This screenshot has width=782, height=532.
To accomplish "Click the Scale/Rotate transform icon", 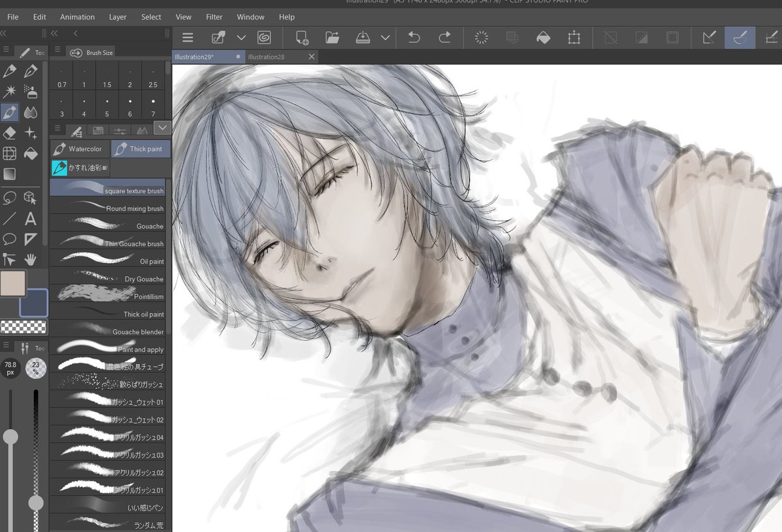I will pyautogui.click(x=573, y=38).
